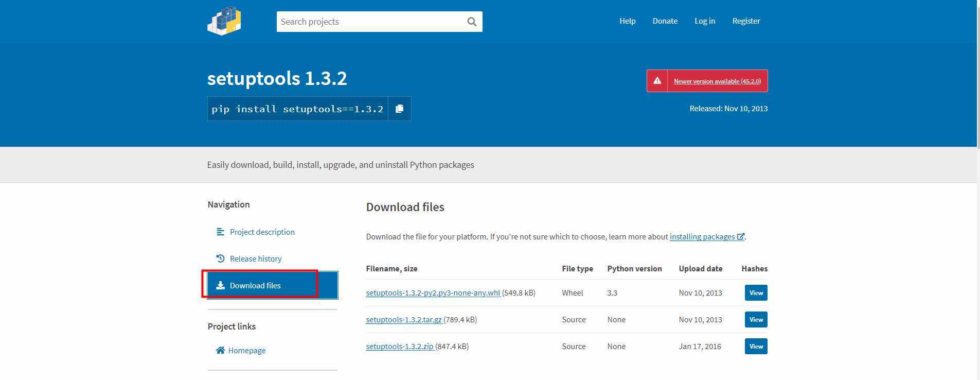Download setuptools-1.3.2.zip
Image resolution: width=980 pixels, height=380 pixels.
(x=400, y=346)
